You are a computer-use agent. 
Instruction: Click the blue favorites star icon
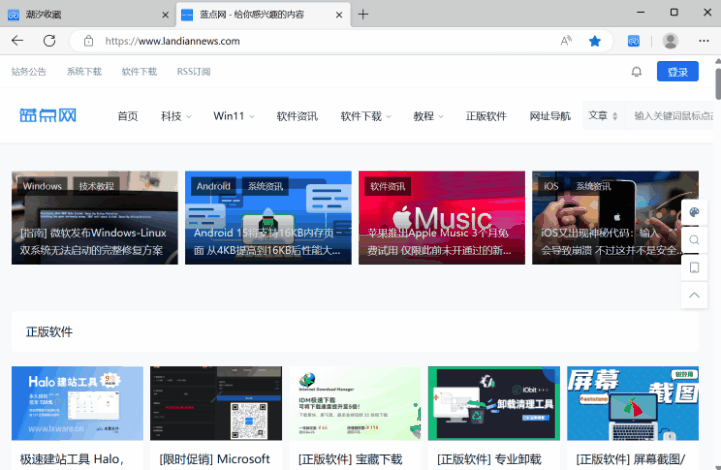pos(595,41)
